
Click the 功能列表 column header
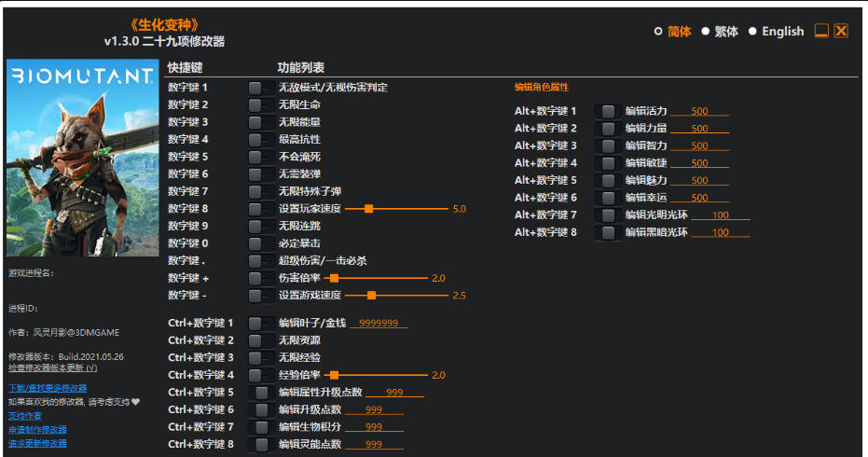[300, 67]
